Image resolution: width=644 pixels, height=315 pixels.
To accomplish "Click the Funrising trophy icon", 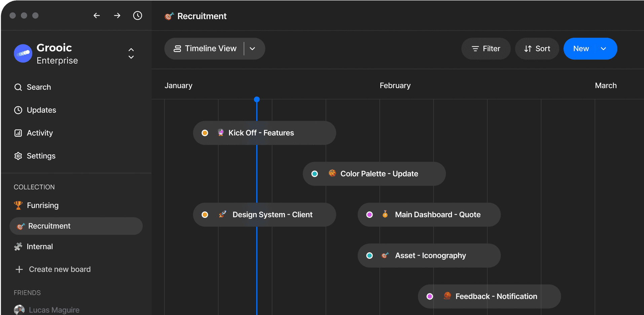I will pos(18,205).
